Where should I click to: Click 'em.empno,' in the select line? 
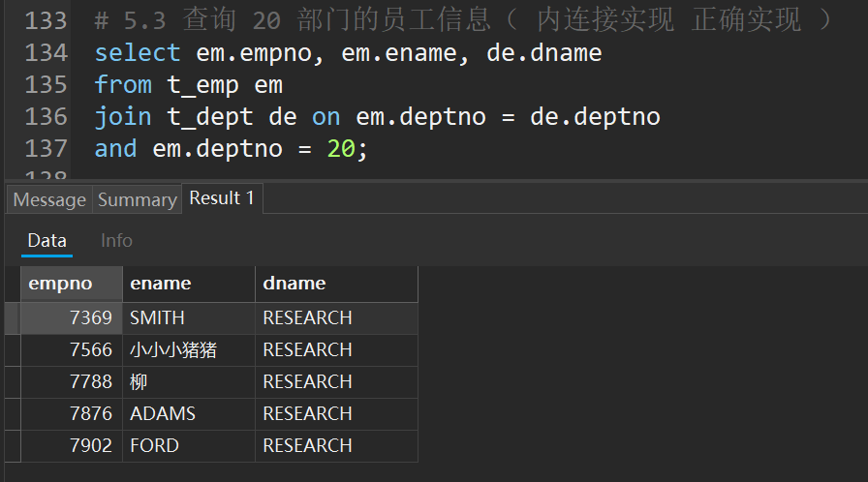click(260, 54)
